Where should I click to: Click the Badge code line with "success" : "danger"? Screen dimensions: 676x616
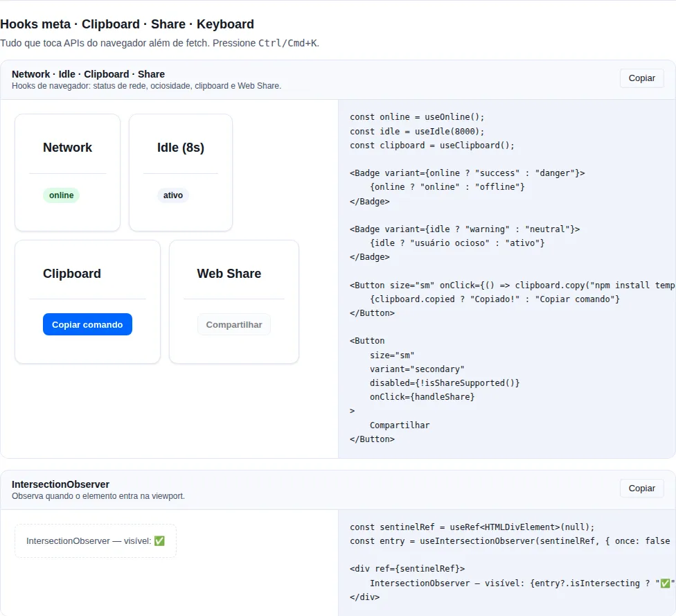pos(468,173)
